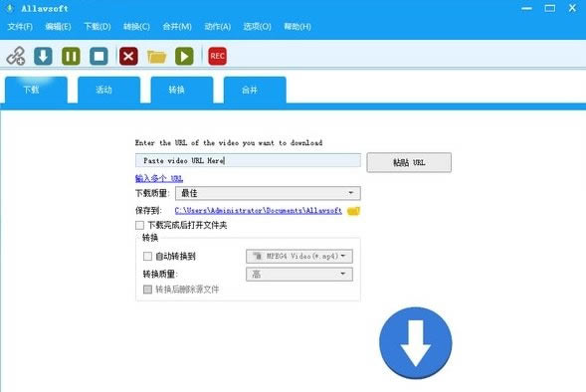The image size is (586, 392).
Task: Open the 编辑(E) menu
Action: click(58, 27)
